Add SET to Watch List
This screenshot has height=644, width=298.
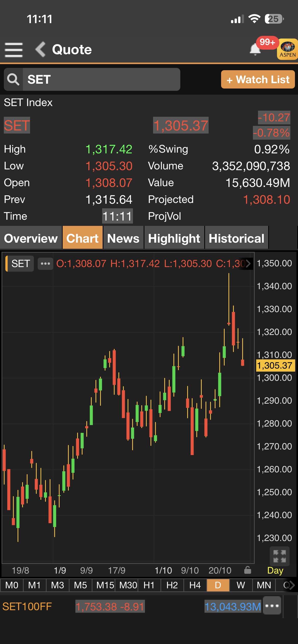(258, 80)
